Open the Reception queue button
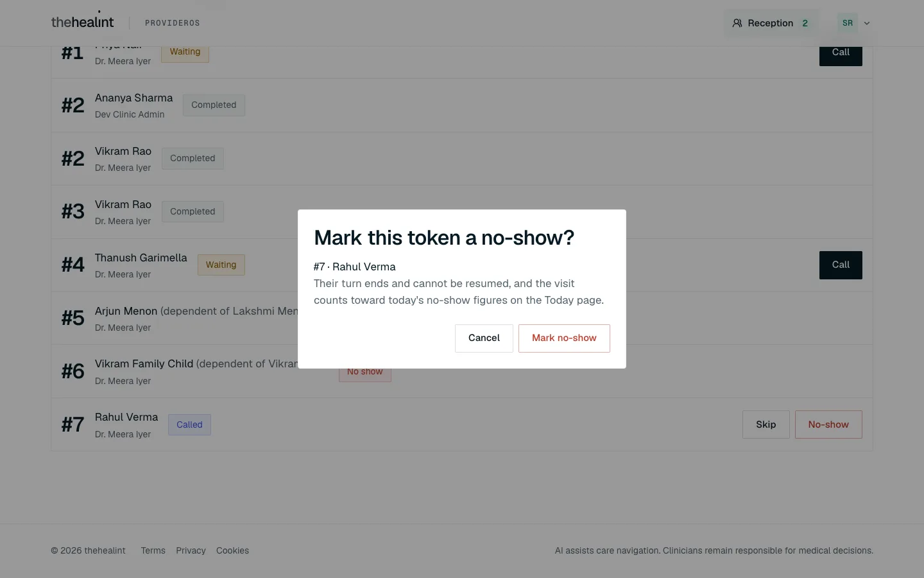This screenshot has height=578, width=924. pyautogui.click(x=771, y=23)
